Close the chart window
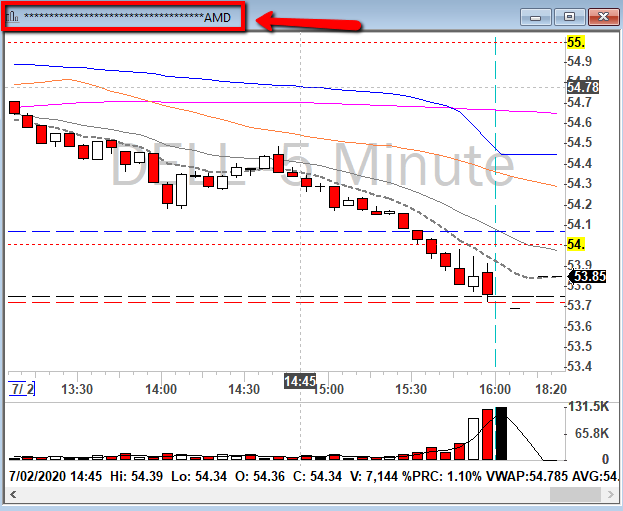623x511 pixels. click(x=603, y=16)
